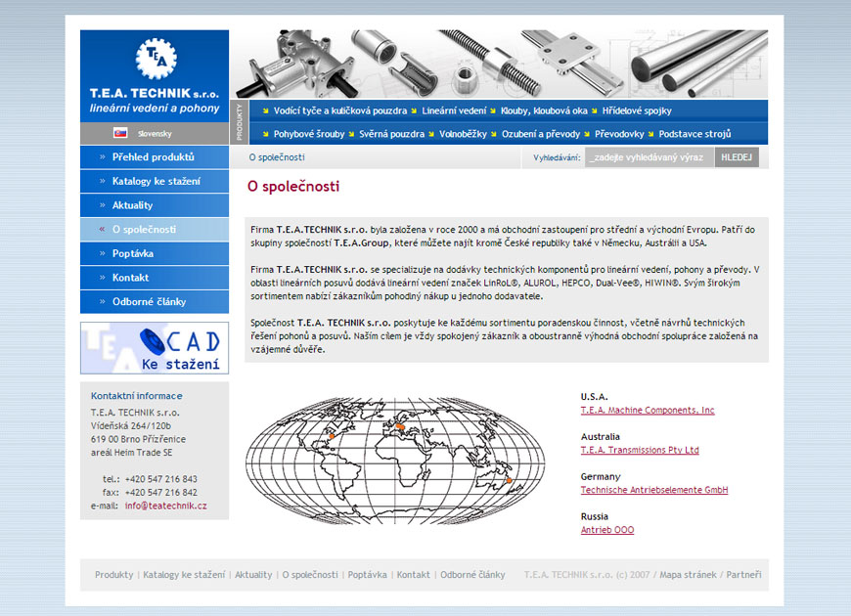Open Mapa stránek footer link
This screenshot has width=851, height=616.
tap(688, 575)
